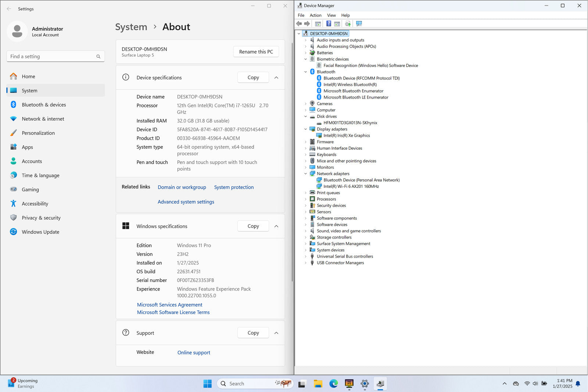Open Task View from the taskbar
The image size is (588, 392).
coord(302,384)
